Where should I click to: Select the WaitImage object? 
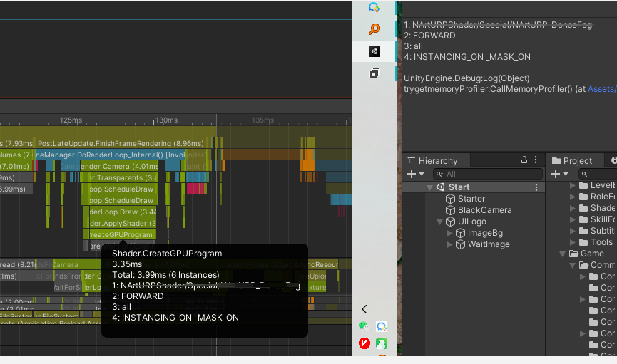pyautogui.click(x=489, y=244)
